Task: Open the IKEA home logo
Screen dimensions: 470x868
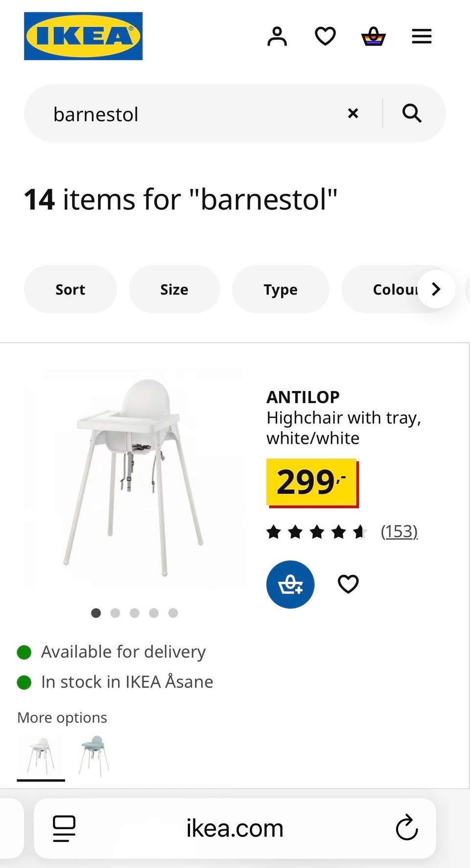Action: [83, 36]
